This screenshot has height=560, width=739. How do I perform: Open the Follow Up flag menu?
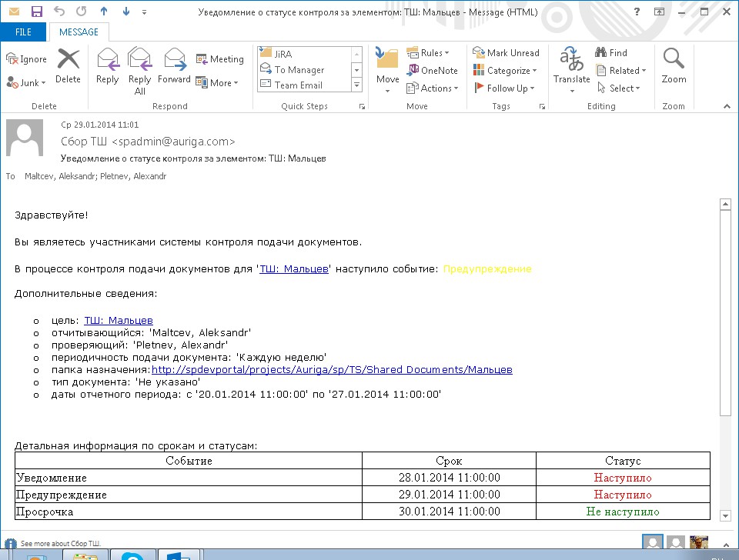(503, 88)
